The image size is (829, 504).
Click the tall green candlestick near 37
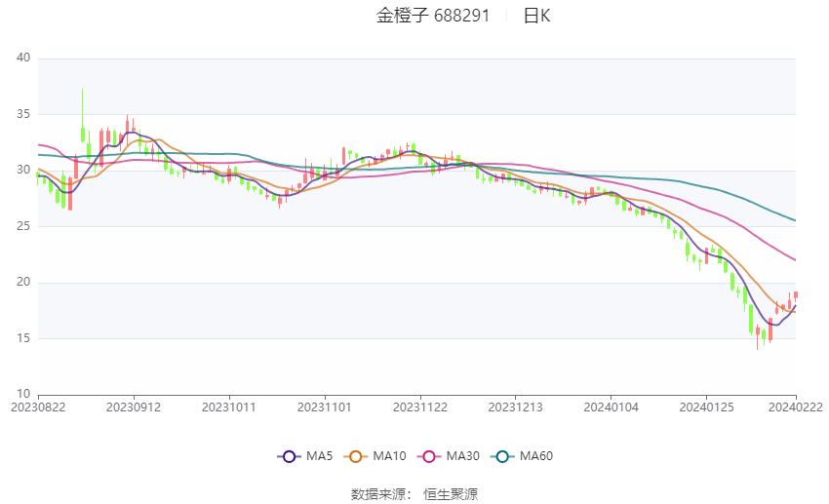click(83, 115)
